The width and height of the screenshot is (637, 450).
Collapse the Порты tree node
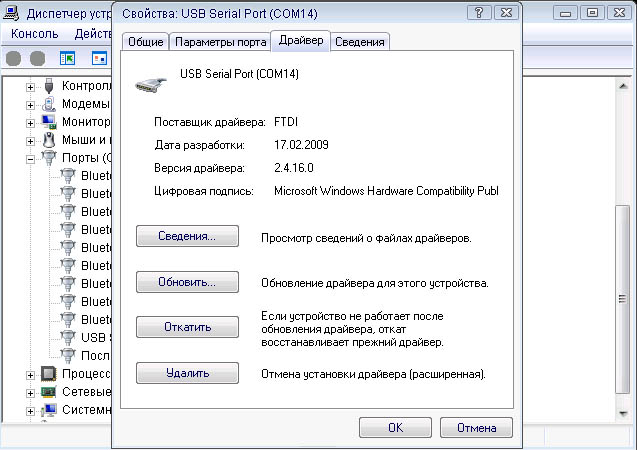31,159
